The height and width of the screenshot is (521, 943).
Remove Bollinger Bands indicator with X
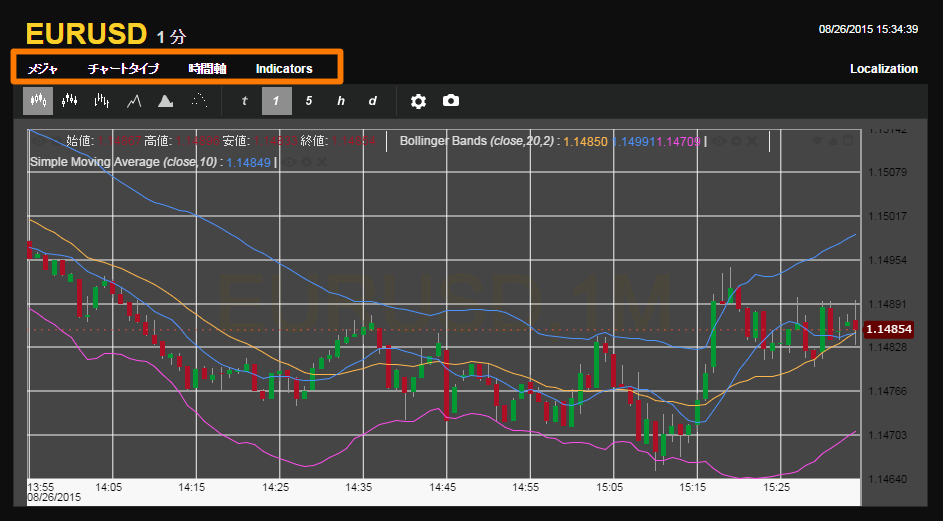752,141
